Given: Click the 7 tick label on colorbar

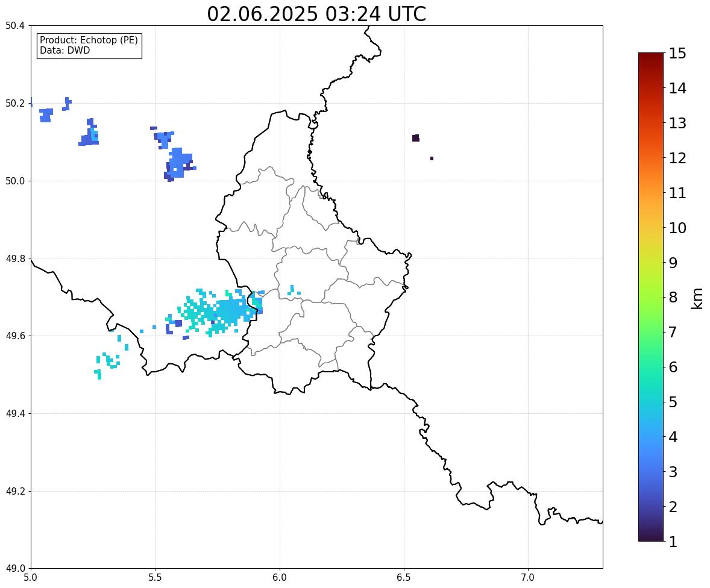Looking at the screenshot, I should point(673,332).
